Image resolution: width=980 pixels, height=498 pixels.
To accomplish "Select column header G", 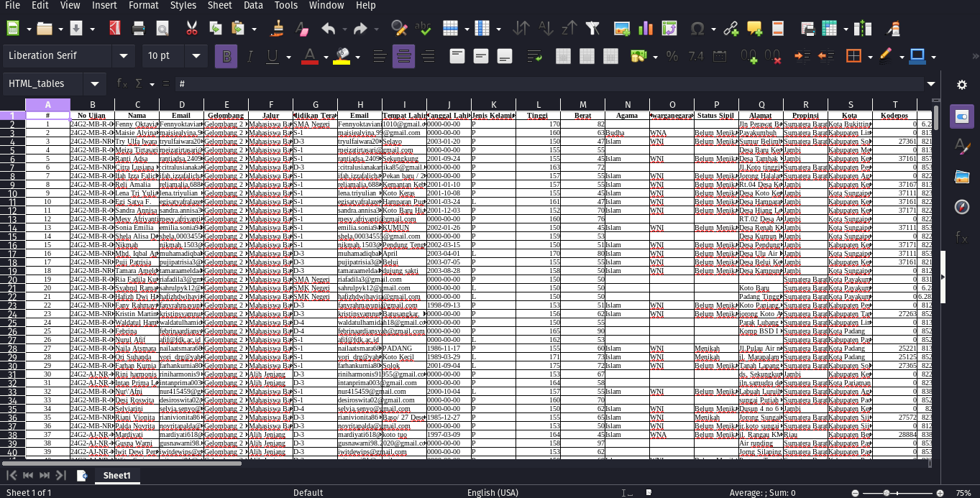I will pyautogui.click(x=315, y=105).
